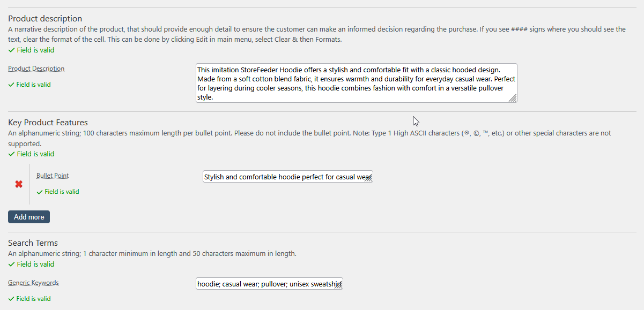
Task: Click the green checkmark below the Product description help text
Action: [12, 50]
